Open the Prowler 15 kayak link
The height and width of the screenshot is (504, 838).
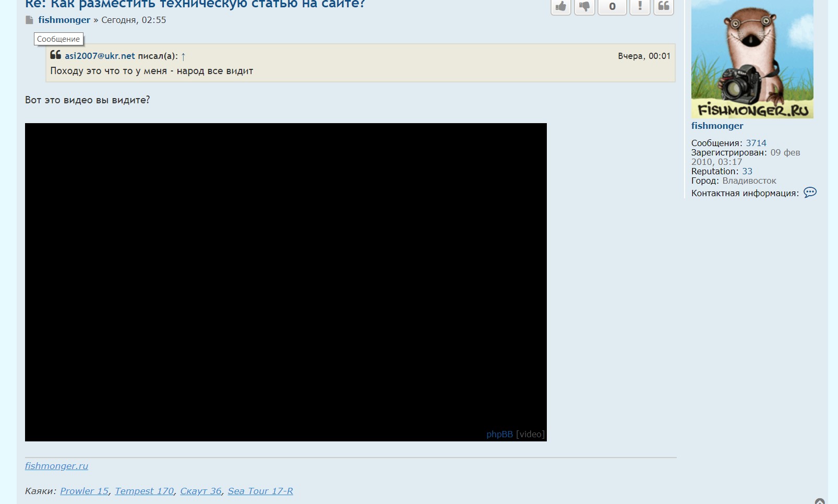click(x=84, y=491)
